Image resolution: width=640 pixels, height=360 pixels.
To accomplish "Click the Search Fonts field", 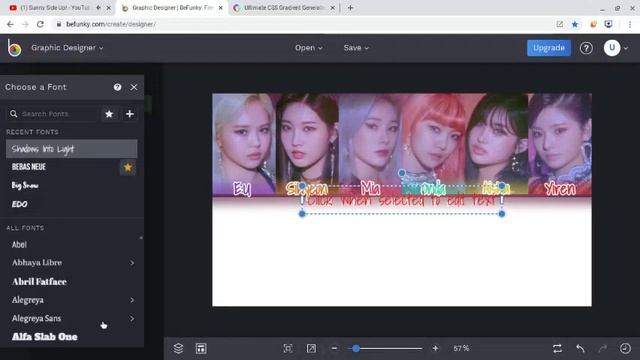I will coord(53,114).
